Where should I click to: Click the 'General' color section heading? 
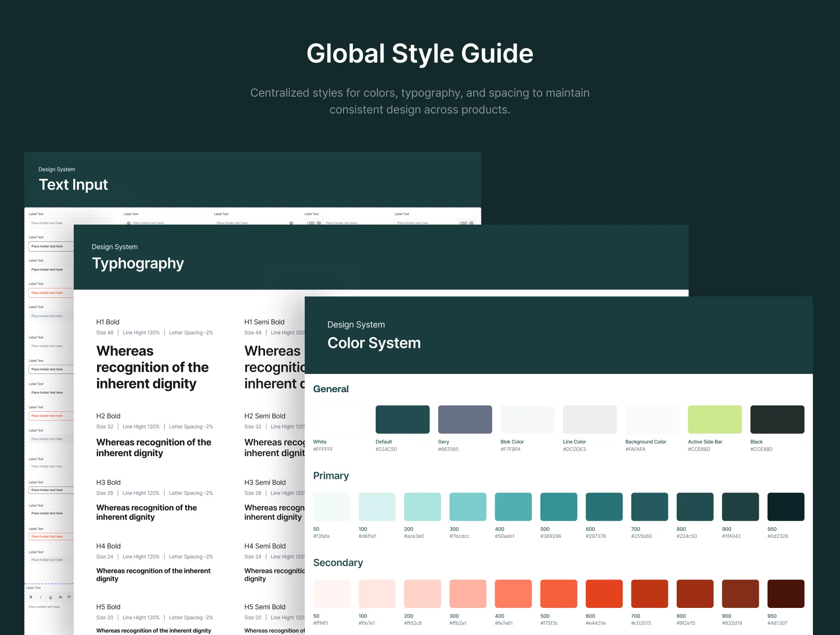[331, 389]
